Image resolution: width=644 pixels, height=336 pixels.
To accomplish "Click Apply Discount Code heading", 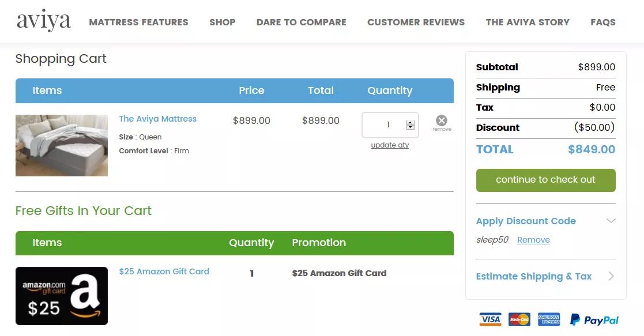I will (526, 221).
